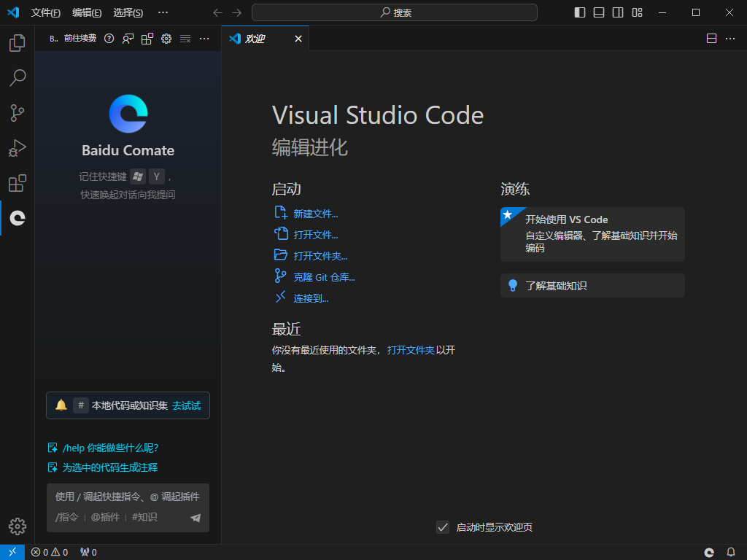
Task: Open Comate panel more actions ellipsis
Action: pos(204,39)
